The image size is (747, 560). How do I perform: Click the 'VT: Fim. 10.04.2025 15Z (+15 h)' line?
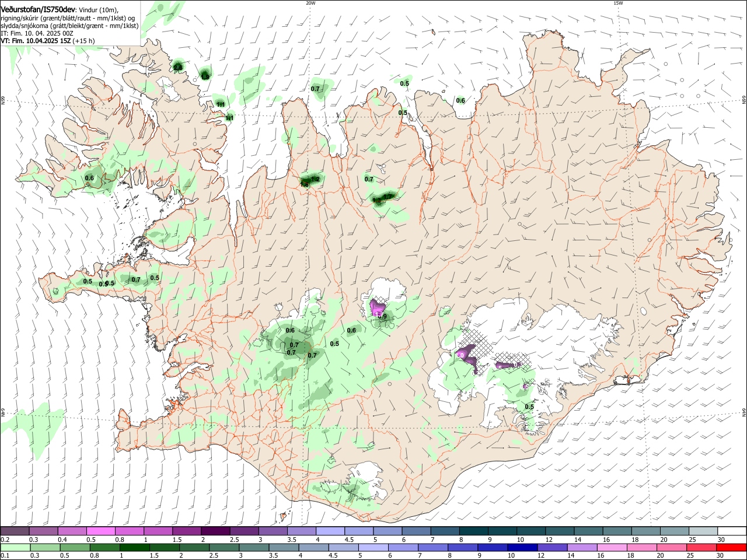(48, 41)
